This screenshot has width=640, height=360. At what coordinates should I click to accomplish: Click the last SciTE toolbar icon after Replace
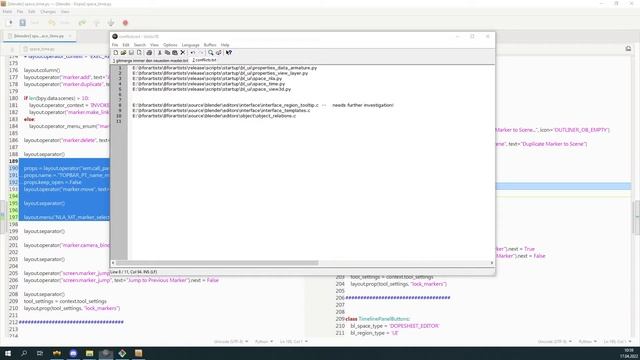[x=229, y=53]
